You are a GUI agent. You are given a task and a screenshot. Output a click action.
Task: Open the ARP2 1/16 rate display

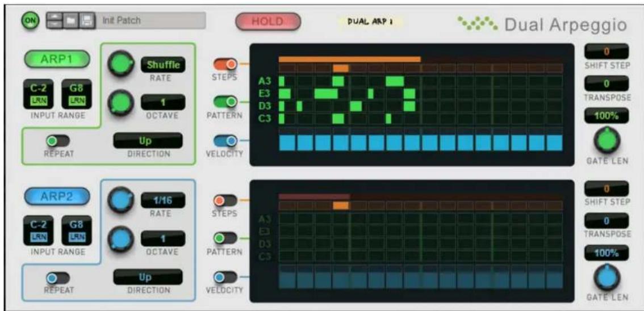[164, 200]
